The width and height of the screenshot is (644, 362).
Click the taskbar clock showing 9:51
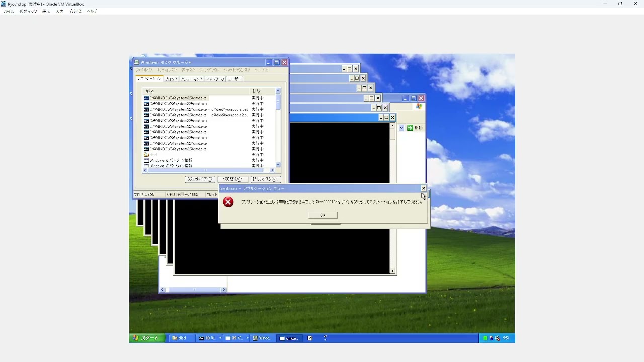[x=507, y=338]
